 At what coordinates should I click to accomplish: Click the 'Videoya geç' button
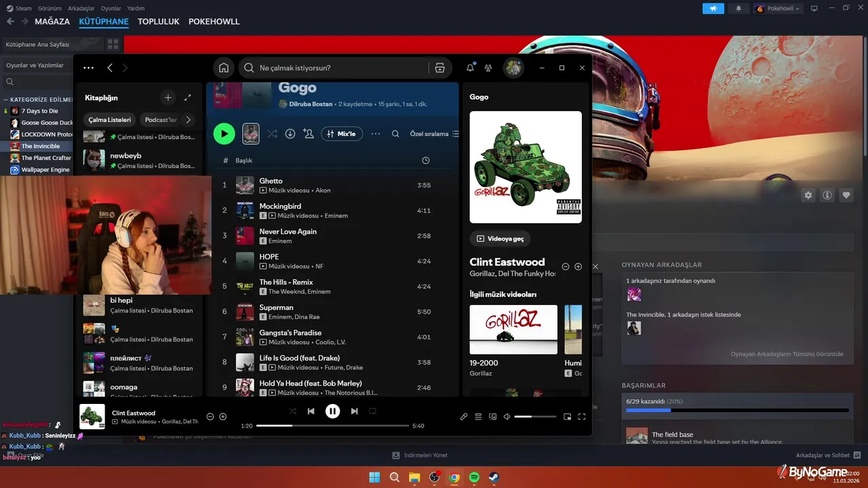(x=500, y=239)
